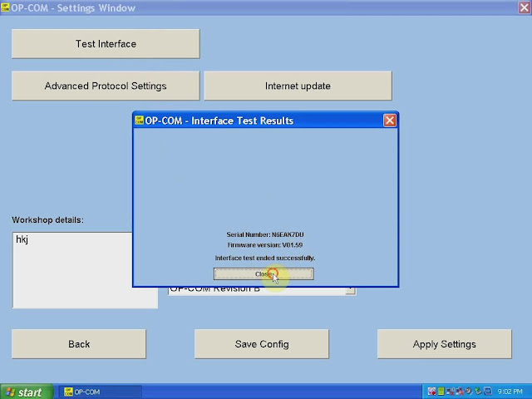
Task: Select the OP-COM taskbar button
Action: tap(100, 392)
